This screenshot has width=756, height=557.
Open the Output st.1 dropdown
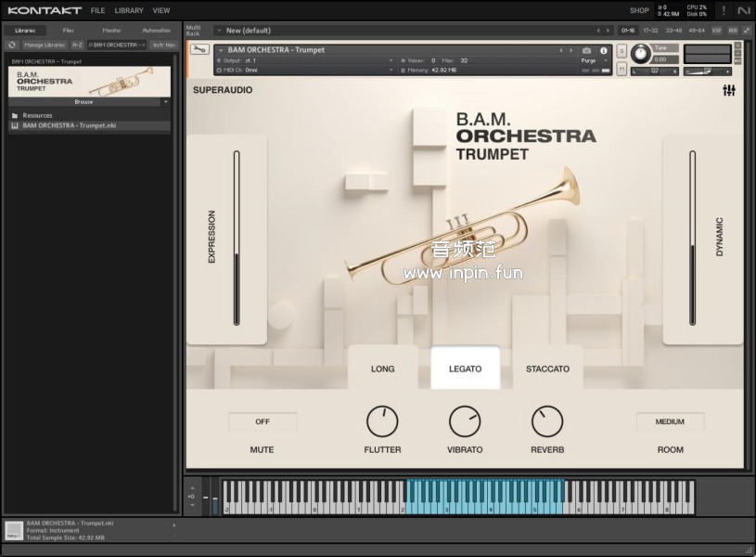(x=306, y=61)
